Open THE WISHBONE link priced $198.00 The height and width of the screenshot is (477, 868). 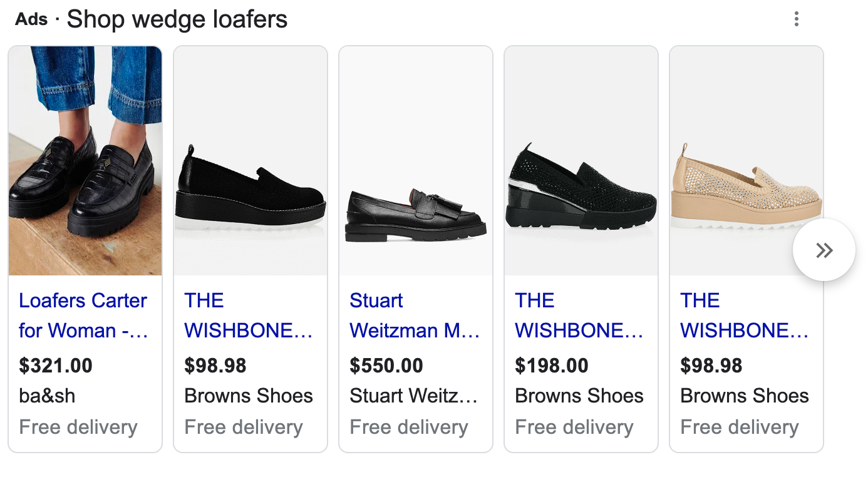(x=579, y=315)
